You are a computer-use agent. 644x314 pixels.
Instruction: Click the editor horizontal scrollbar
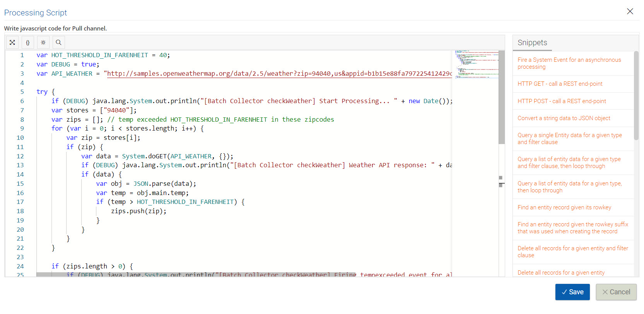click(196, 274)
